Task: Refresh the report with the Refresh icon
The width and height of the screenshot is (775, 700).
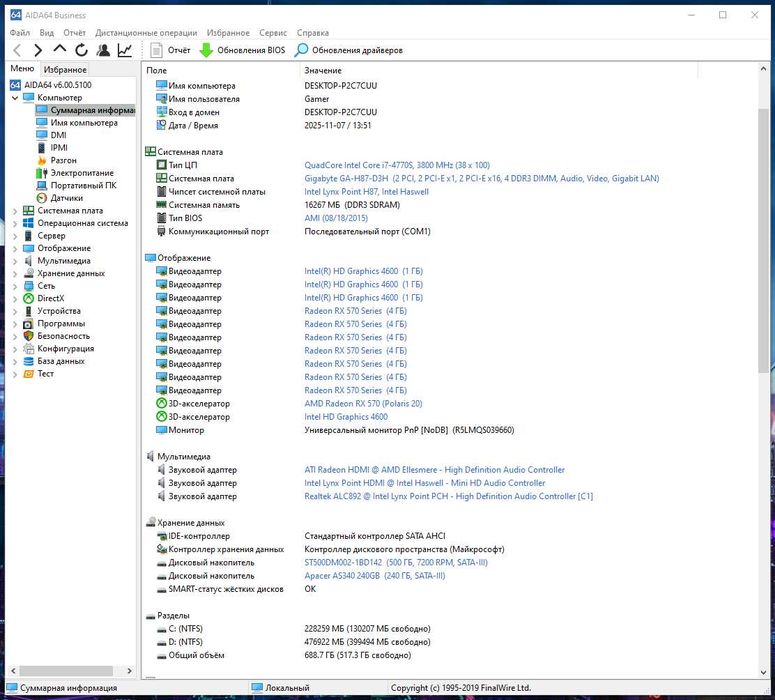Action: (81, 50)
